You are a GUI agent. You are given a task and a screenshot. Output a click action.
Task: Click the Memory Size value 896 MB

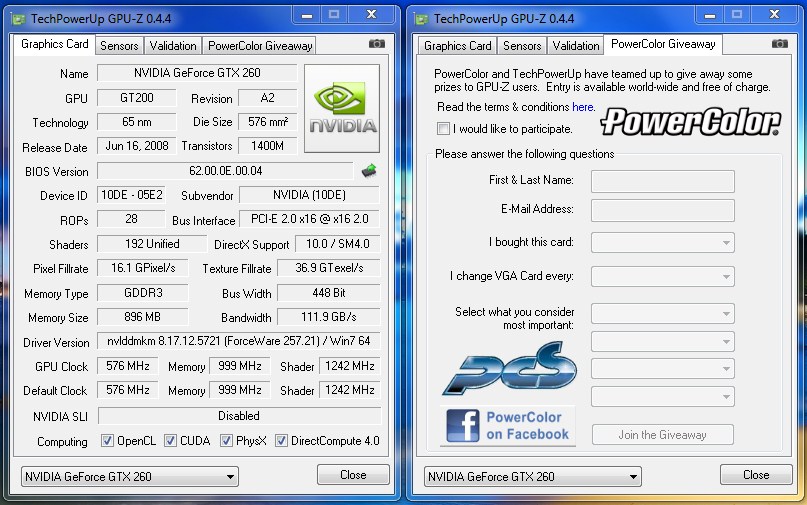(143, 317)
